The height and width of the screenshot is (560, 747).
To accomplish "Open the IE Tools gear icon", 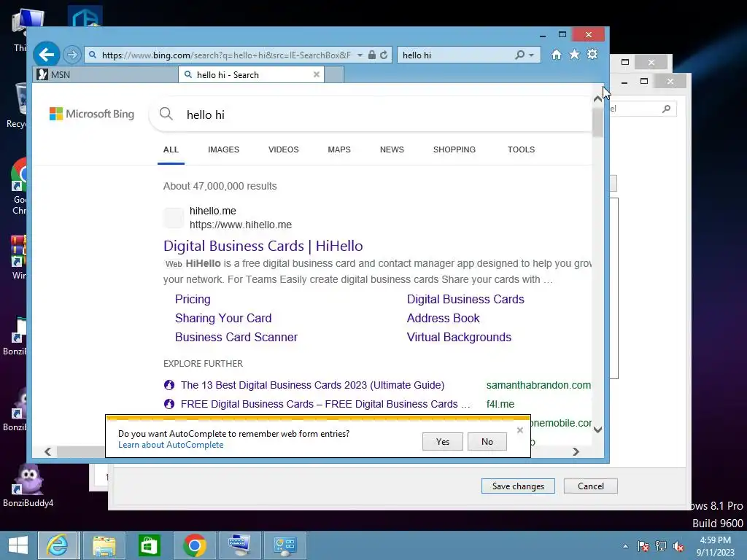I will [592, 54].
